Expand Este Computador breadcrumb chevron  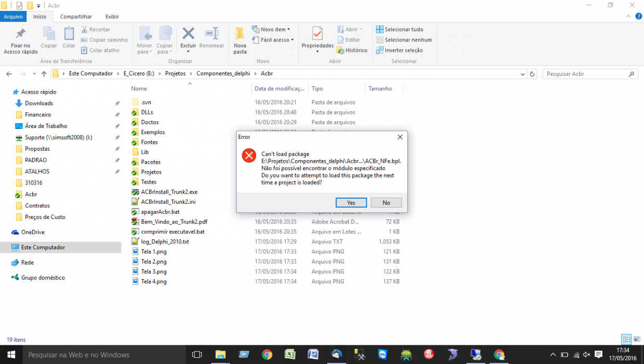(x=118, y=74)
